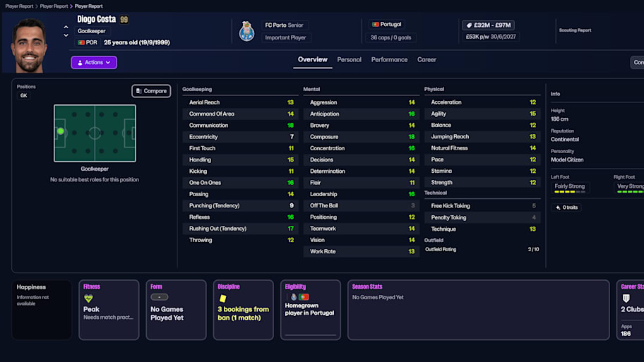Click the Work Rate attribute row
Screen dimensions: 644x362
pyautogui.click(x=362, y=252)
